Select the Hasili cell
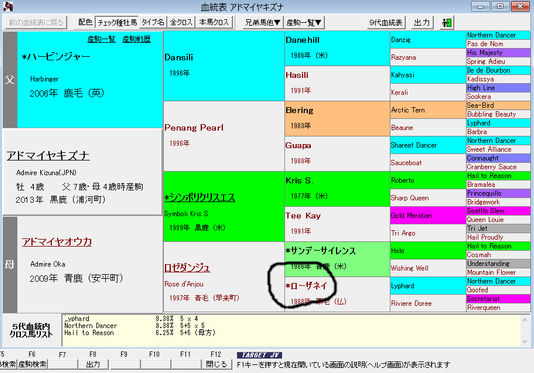534x373 pixels. coord(337,83)
